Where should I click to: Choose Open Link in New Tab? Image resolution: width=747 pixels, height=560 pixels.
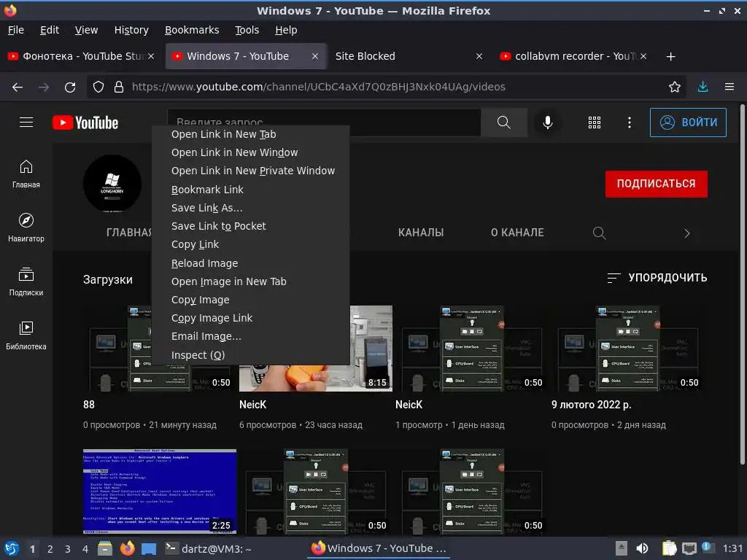point(251,134)
